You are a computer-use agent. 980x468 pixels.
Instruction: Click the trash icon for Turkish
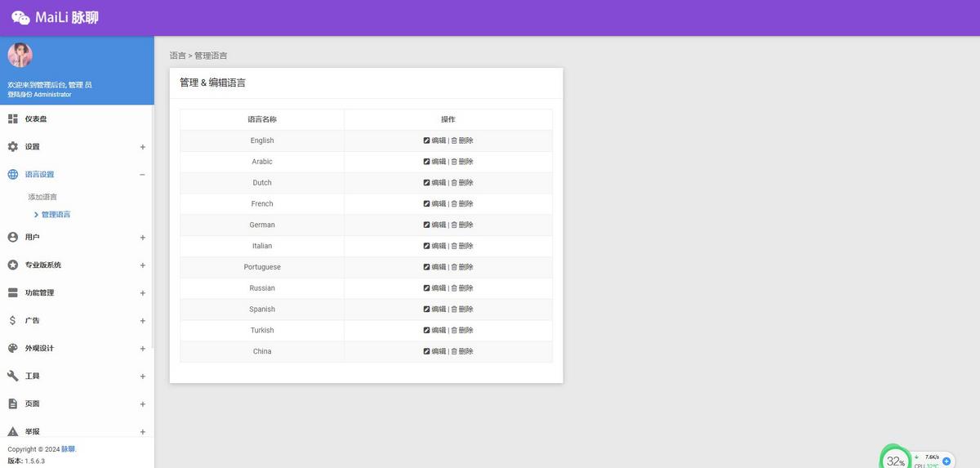coord(454,331)
